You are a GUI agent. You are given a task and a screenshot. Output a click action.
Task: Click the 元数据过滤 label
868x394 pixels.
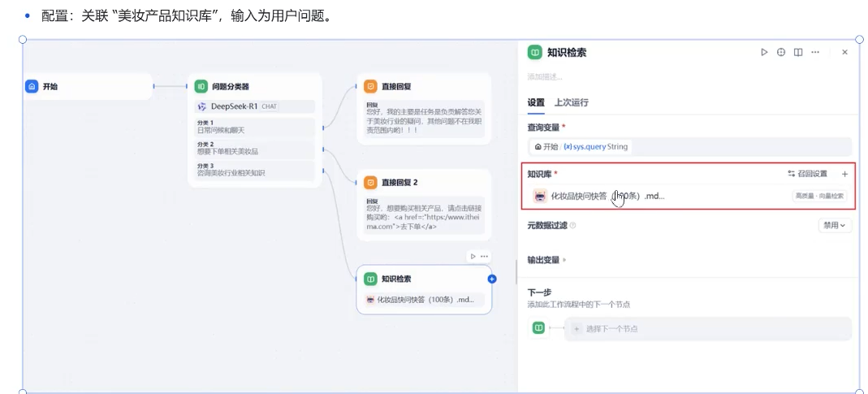point(547,226)
